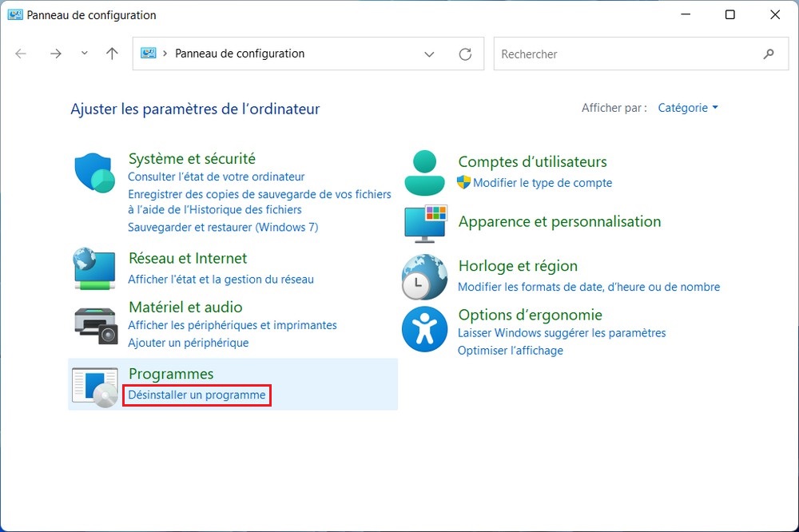Click the search magnifier icon
This screenshot has height=532, width=799.
[769, 54]
